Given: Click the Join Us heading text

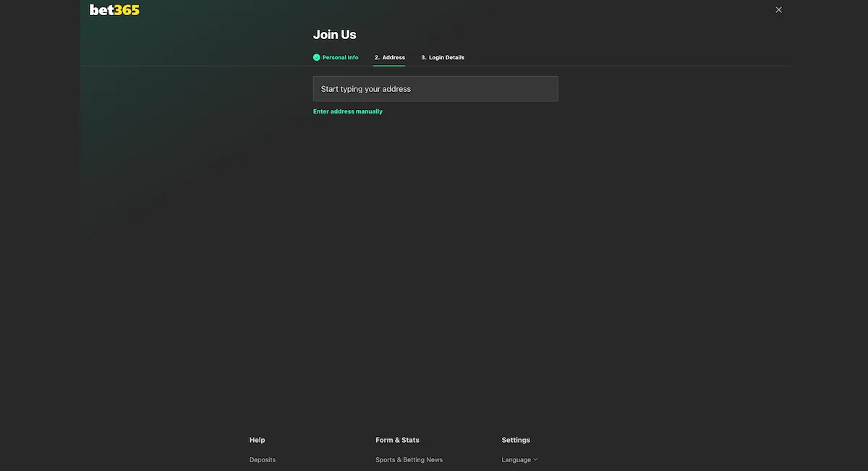Looking at the screenshot, I should click(x=335, y=35).
